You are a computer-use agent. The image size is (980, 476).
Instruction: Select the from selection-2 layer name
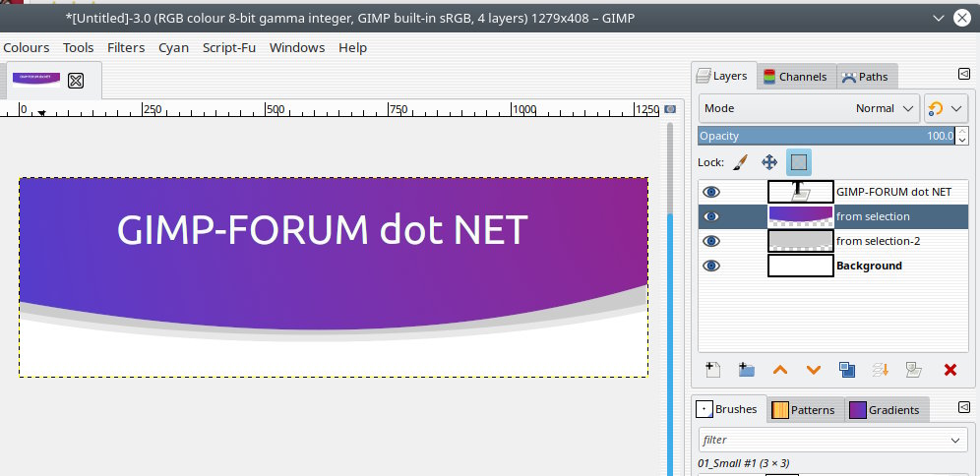tap(878, 241)
